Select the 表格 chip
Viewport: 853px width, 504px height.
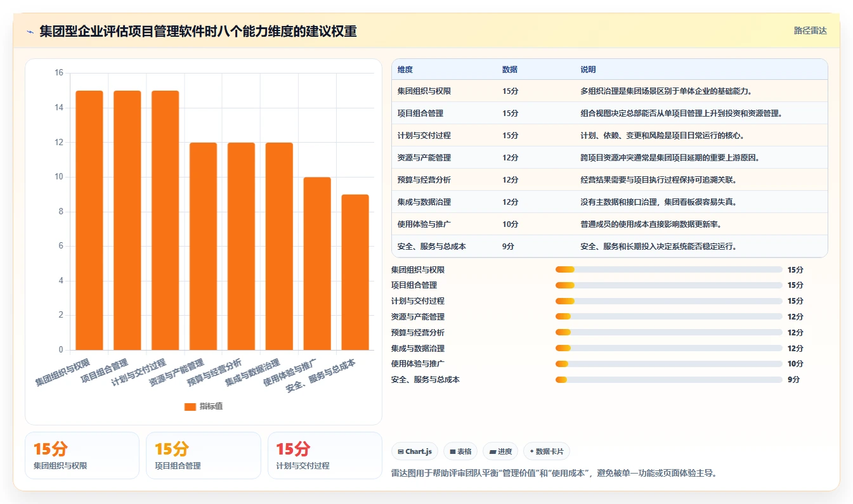[460, 451]
